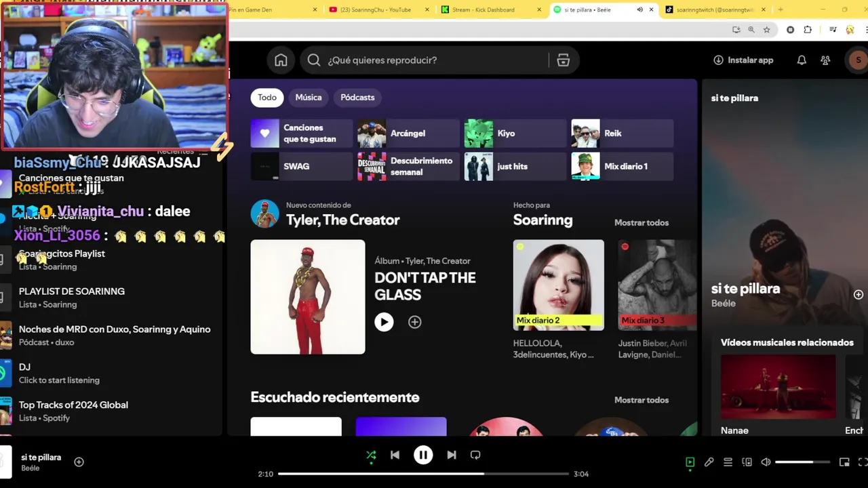Image resolution: width=868 pixels, height=488 pixels.
Task: Click Mostrar todos beside Soarinng
Action: [x=642, y=223]
